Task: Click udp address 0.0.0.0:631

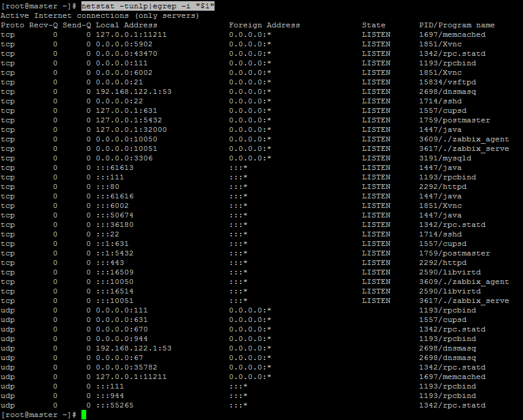Action: click(122, 320)
